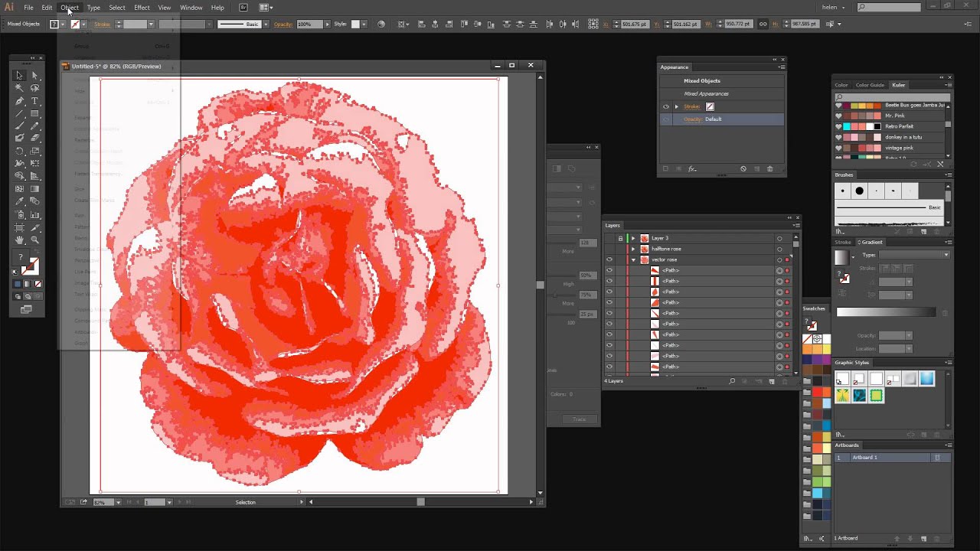Click the empty visibility box of halftone rose layer
Image resolution: width=980 pixels, height=551 pixels.
click(x=609, y=249)
